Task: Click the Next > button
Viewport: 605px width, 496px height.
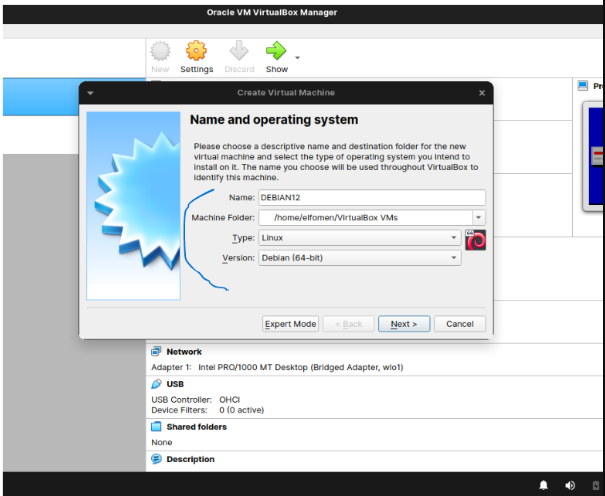Action: point(404,324)
